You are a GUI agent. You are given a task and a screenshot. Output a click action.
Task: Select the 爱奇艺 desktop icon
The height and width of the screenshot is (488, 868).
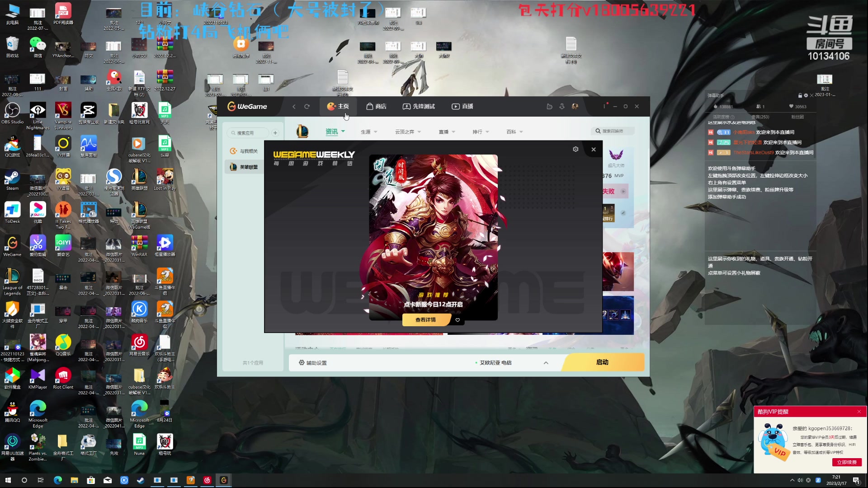click(63, 246)
